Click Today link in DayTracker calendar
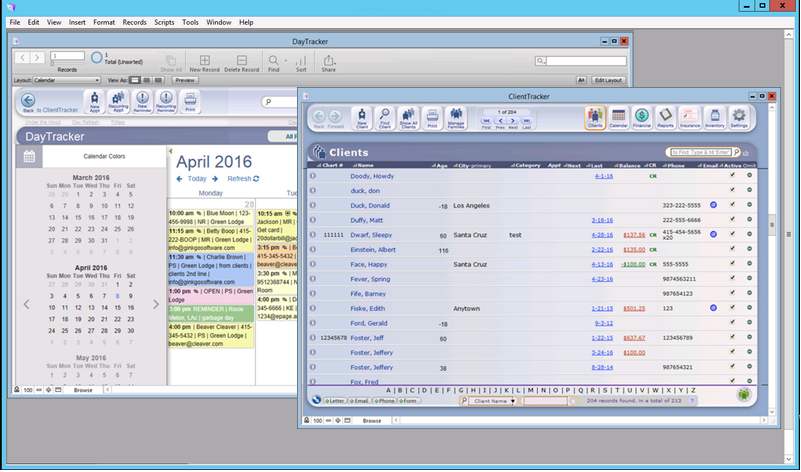 pyautogui.click(x=197, y=179)
